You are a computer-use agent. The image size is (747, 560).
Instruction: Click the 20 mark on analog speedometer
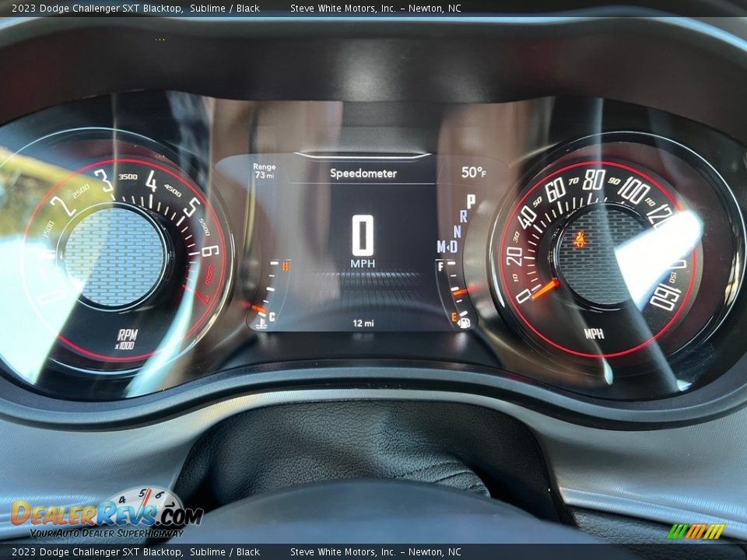point(514,256)
